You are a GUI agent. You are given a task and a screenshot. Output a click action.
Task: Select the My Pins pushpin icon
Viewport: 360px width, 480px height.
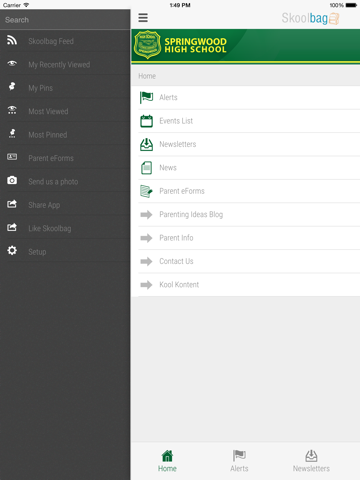pyautogui.click(x=12, y=86)
